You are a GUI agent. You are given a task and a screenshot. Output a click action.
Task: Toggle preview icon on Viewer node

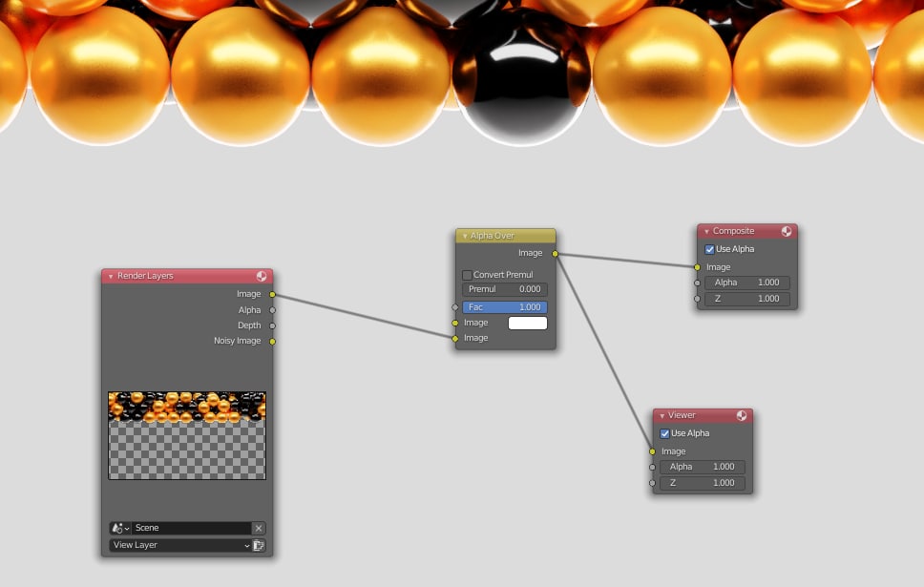coord(742,415)
